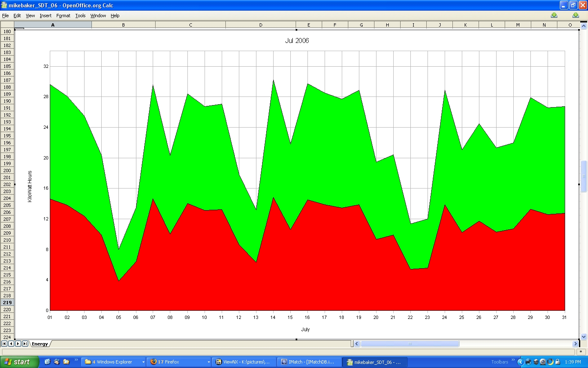
Task: Switch to the IMatch taskbar window
Action: (309, 362)
